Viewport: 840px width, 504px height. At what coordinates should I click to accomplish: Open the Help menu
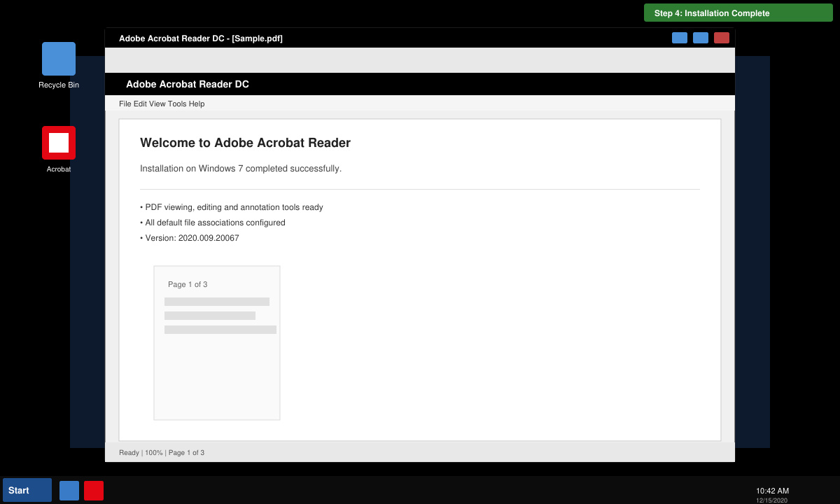pyautogui.click(x=197, y=104)
